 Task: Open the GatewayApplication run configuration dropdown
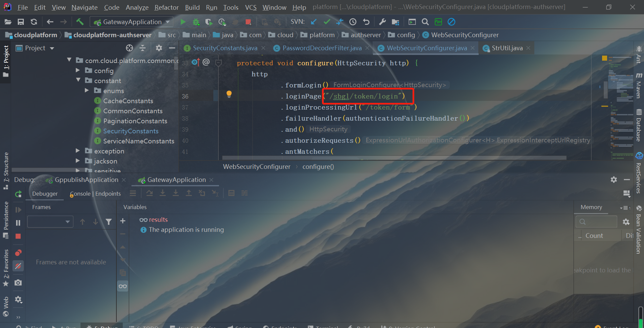pos(132,22)
